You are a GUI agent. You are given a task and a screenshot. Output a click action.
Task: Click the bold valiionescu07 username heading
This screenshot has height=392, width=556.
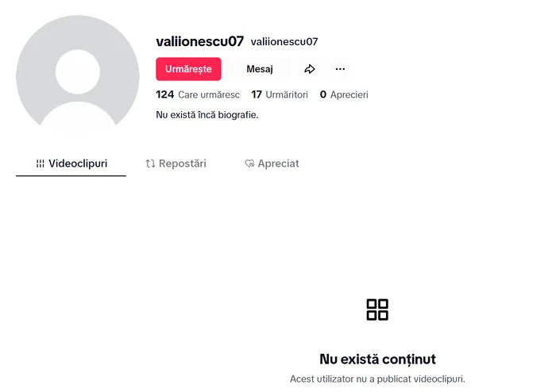point(200,41)
